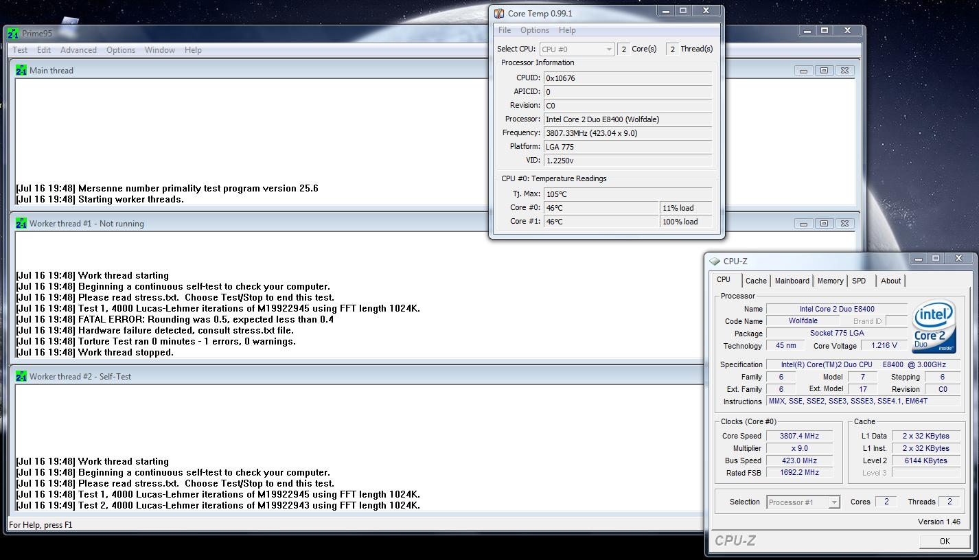This screenshot has width=979, height=560.
Task: Open Prime95 Help menu
Action: coord(193,50)
